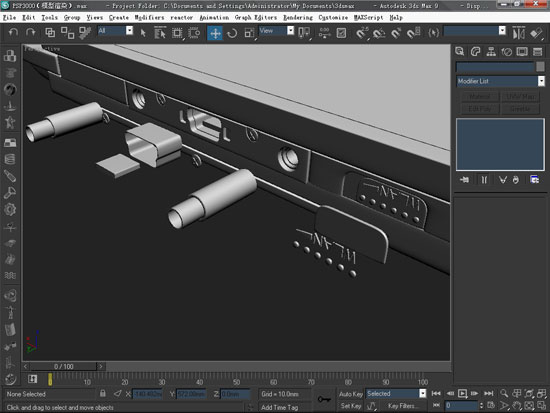The image size is (550, 413).
Task: Open the Modifiers menu
Action: 149,18
